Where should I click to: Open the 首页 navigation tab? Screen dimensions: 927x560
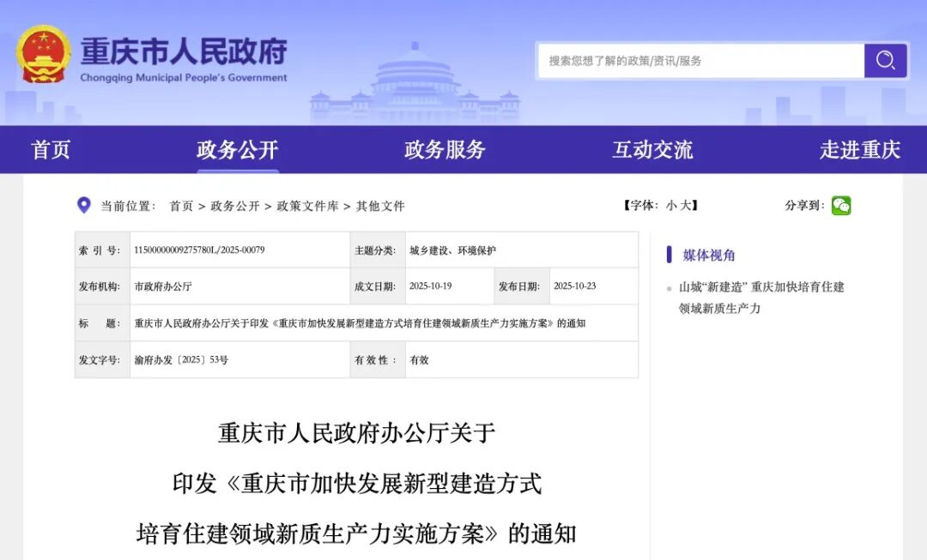click(x=51, y=150)
